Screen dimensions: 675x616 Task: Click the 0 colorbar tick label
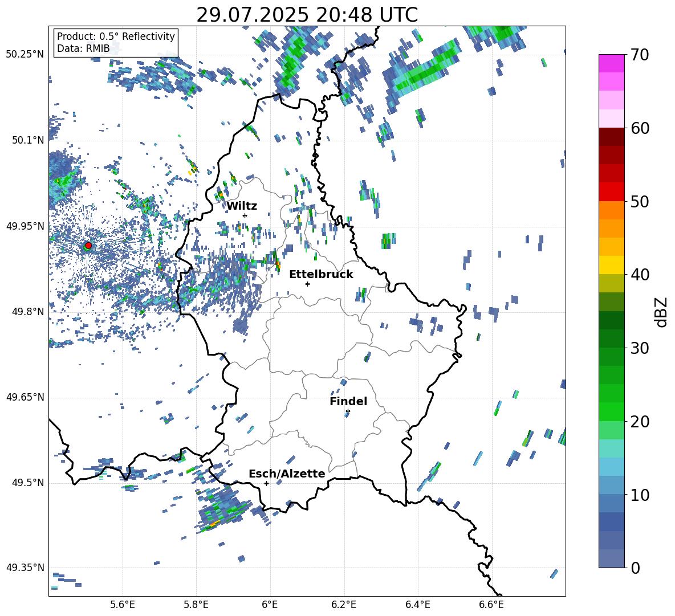pyautogui.click(x=635, y=568)
